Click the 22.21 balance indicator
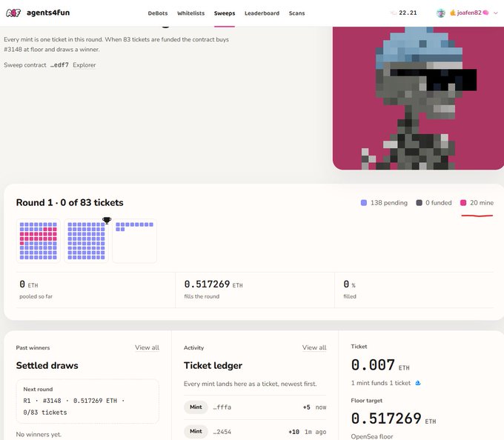The height and width of the screenshot is (440, 504). pyautogui.click(x=403, y=13)
